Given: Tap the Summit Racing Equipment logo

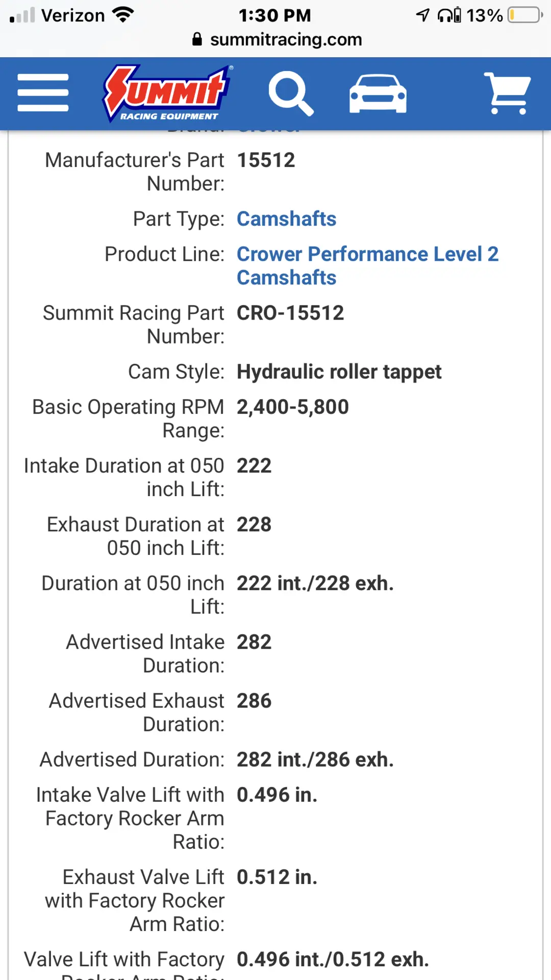Looking at the screenshot, I should pos(167,93).
